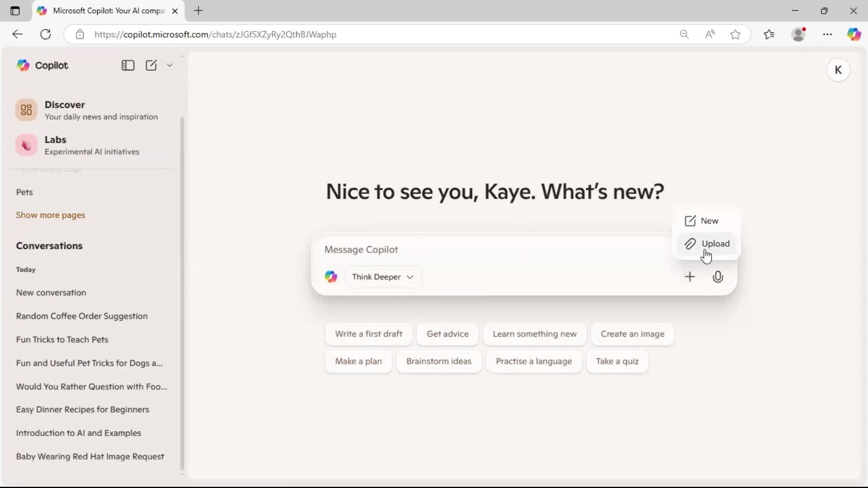Click the plus icon in composer
Screen dimensions: 868x488
[690, 277]
